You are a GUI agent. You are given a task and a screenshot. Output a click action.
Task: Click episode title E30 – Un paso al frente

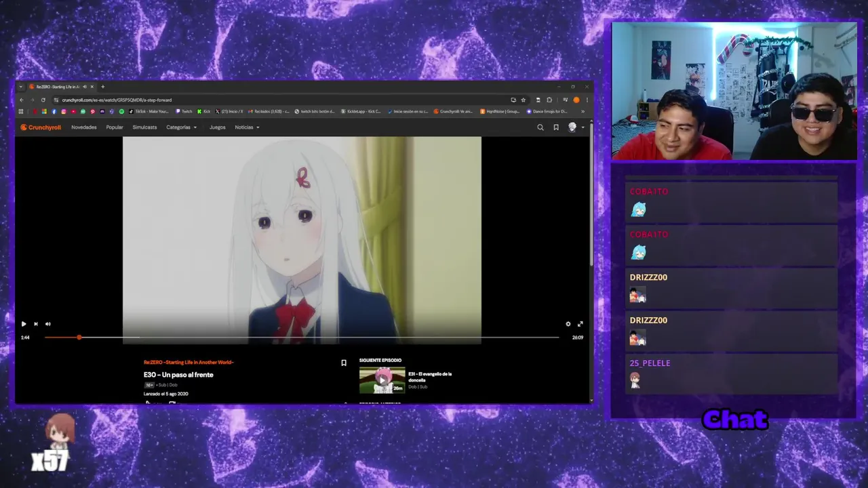tap(178, 375)
